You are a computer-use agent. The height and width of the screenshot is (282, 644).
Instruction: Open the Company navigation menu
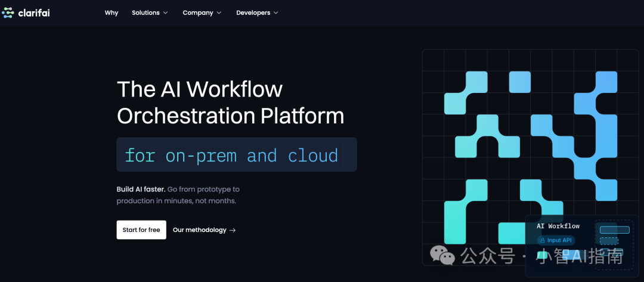(x=197, y=13)
